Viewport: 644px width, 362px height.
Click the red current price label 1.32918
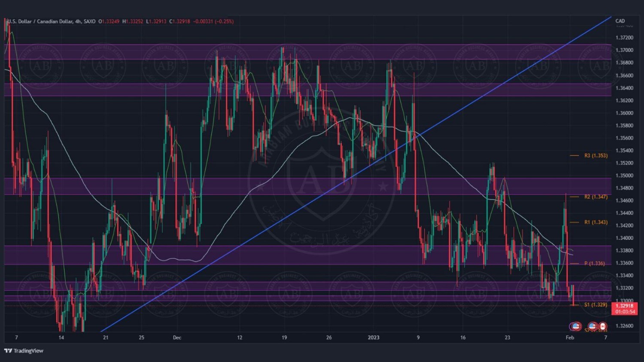[x=624, y=306]
